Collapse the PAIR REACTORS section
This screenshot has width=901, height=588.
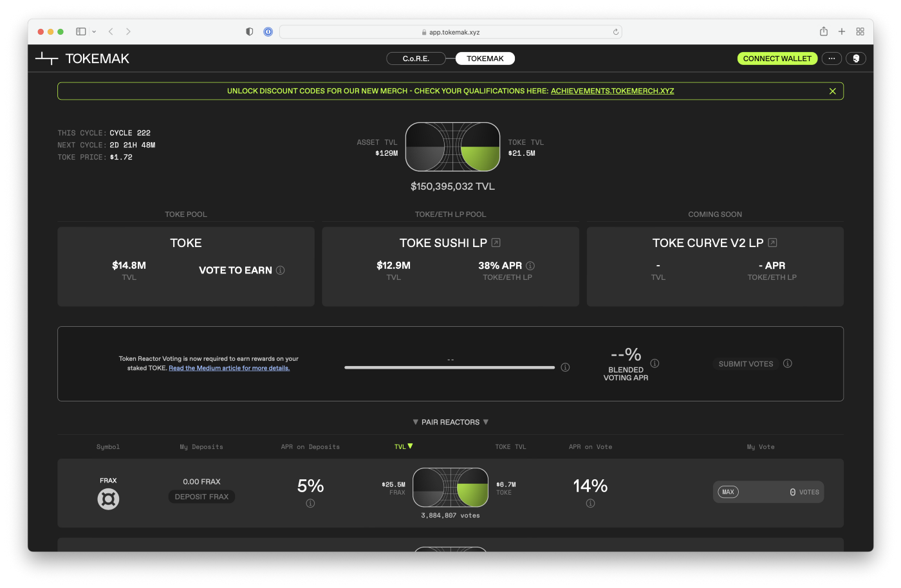point(450,422)
